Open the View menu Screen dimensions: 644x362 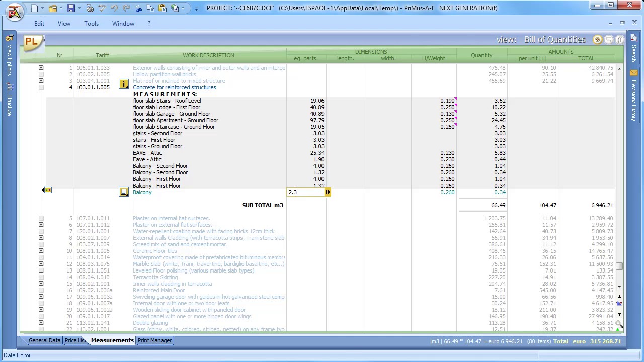pos(64,24)
